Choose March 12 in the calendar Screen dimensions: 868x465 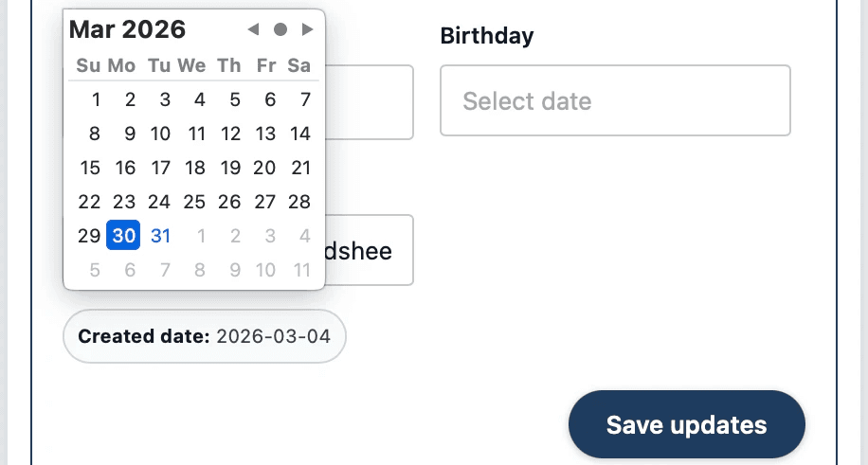[x=230, y=134]
